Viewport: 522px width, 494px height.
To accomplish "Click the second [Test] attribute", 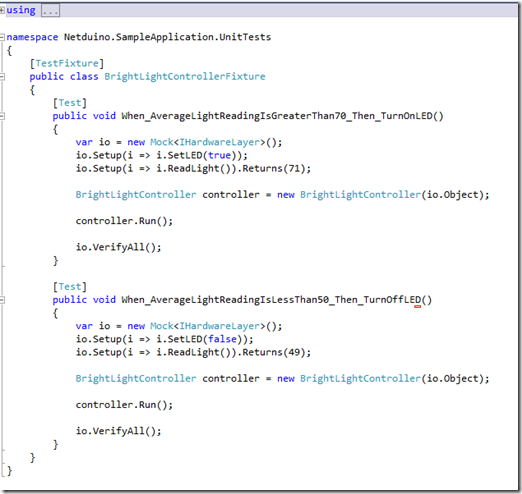I will click(70, 287).
